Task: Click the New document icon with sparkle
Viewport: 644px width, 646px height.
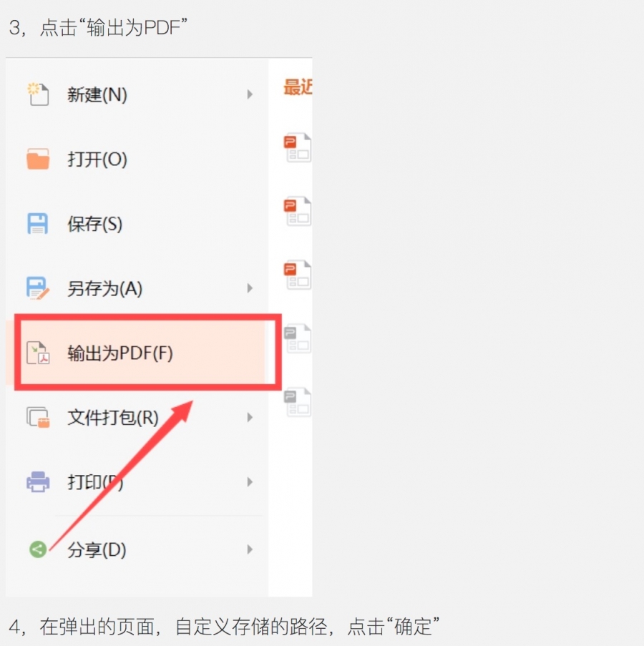Action: pyautogui.click(x=38, y=94)
